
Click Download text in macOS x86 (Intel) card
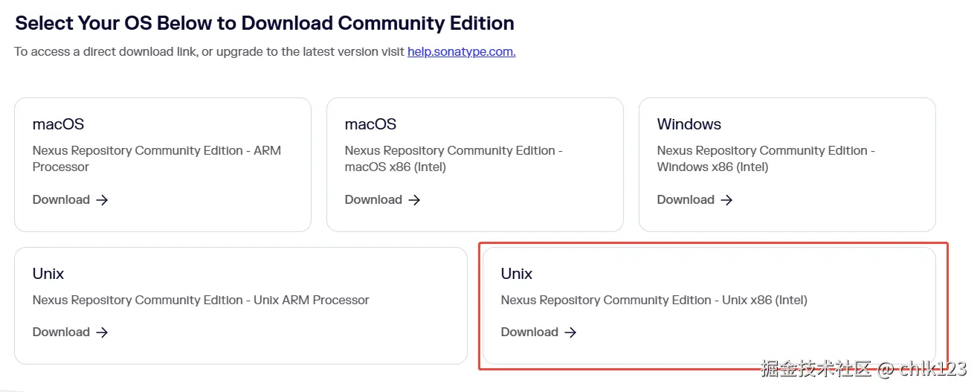[373, 200]
